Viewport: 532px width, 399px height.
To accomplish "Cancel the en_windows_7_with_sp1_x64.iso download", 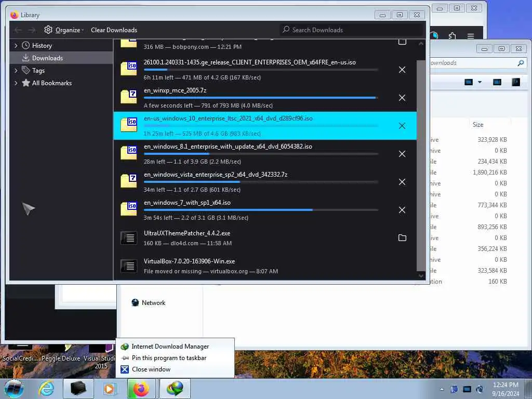I will click(x=402, y=210).
